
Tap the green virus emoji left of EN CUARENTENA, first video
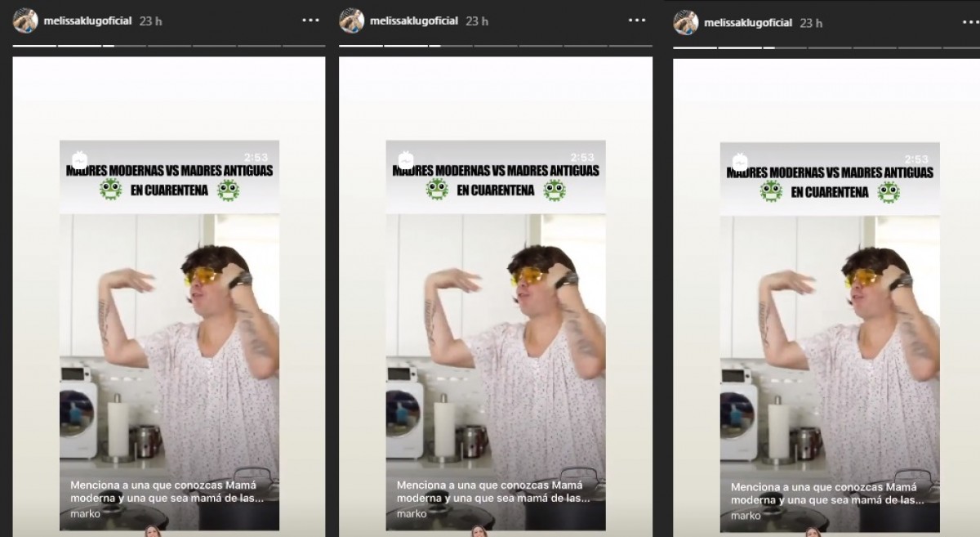tap(110, 190)
